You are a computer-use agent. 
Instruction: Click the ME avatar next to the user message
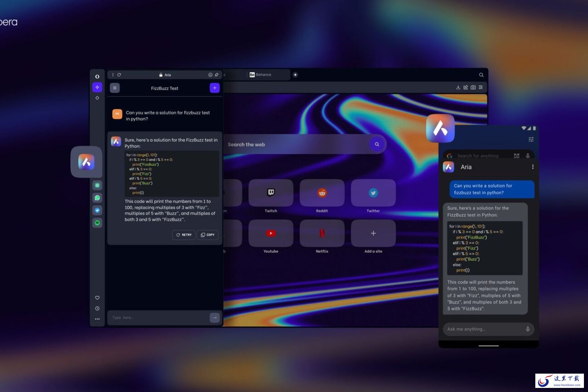[x=117, y=114]
